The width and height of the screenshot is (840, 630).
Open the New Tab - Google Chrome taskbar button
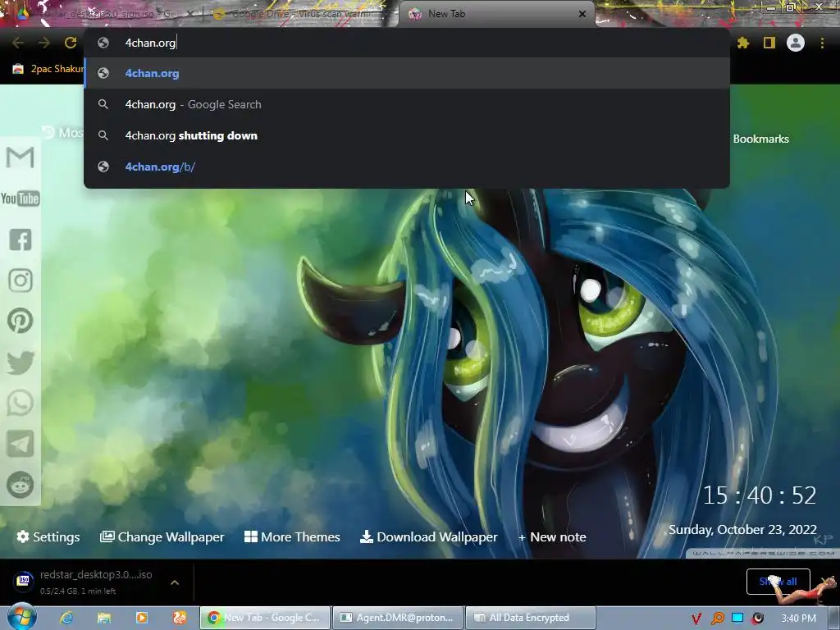(265, 618)
